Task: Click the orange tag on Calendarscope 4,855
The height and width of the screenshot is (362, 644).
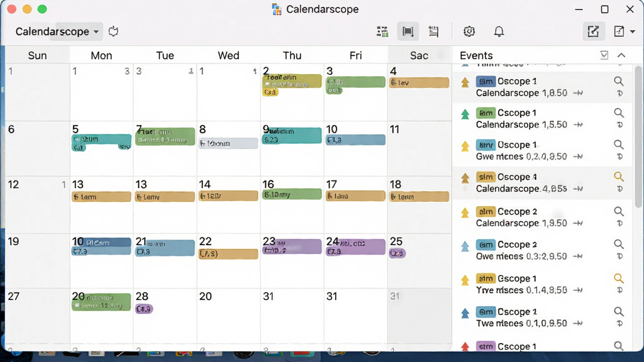Action: (486, 177)
